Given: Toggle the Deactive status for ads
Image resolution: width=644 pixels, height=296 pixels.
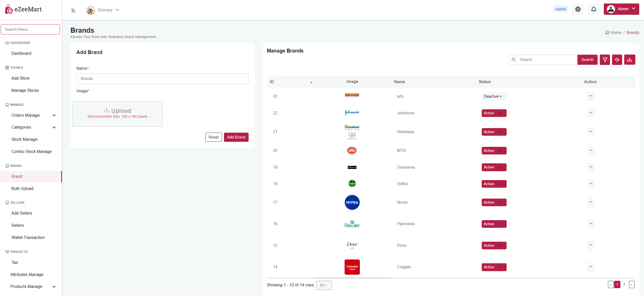Looking at the screenshot, I should 493,96.
